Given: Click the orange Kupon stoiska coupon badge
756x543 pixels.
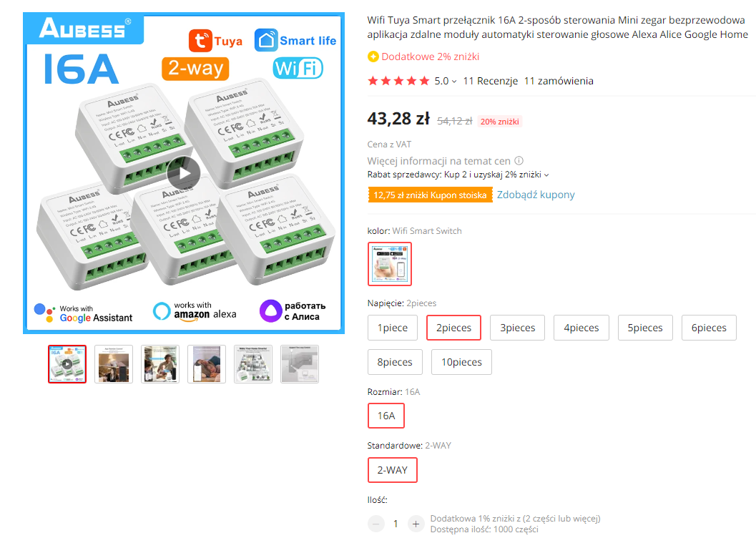Looking at the screenshot, I should (x=430, y=195).
